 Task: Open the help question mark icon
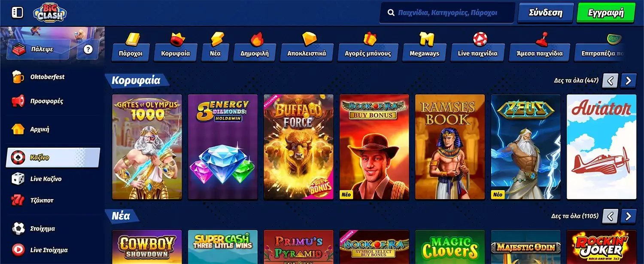click(88, 49)
